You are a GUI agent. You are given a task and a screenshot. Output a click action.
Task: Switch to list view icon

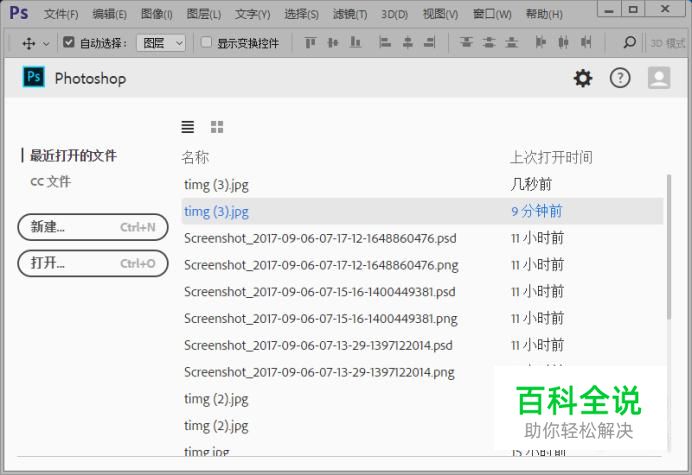pyautogui.click(x=188, y=127)
